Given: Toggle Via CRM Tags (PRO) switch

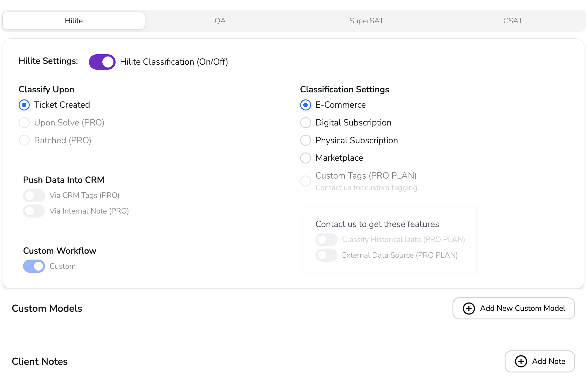Looking at the screenshot, I should point(34,195).
